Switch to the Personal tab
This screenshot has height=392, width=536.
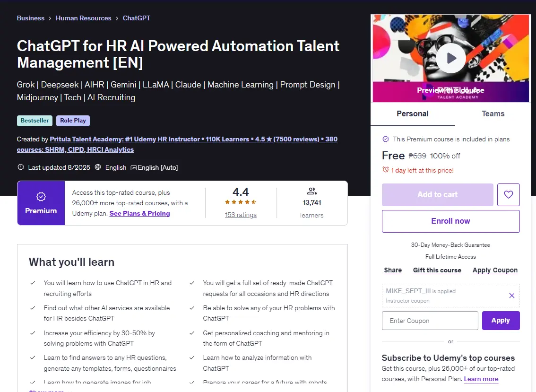coord(413,113)
